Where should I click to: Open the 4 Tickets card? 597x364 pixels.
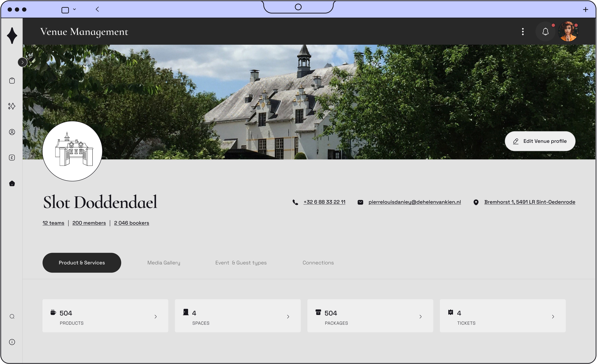pos(502,316)
